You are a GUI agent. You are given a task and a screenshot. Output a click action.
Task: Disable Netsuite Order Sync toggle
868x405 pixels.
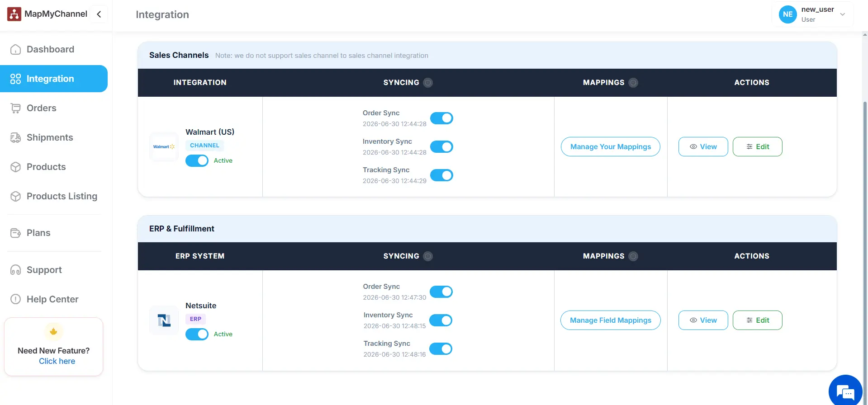(x=441, y=292)
